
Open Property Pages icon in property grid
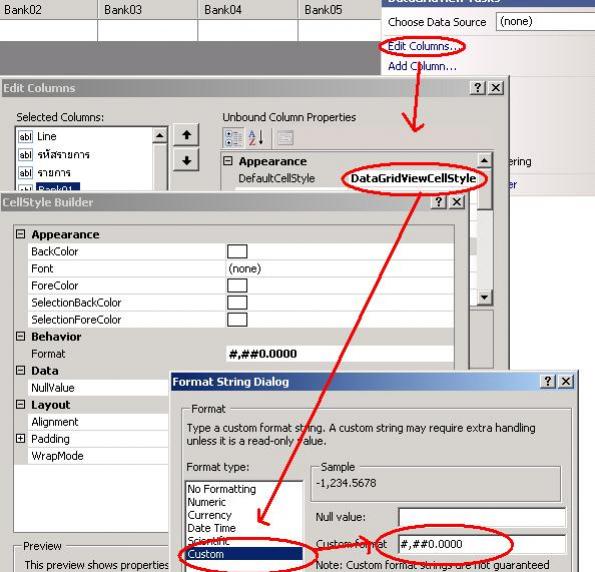coord(285,137)
